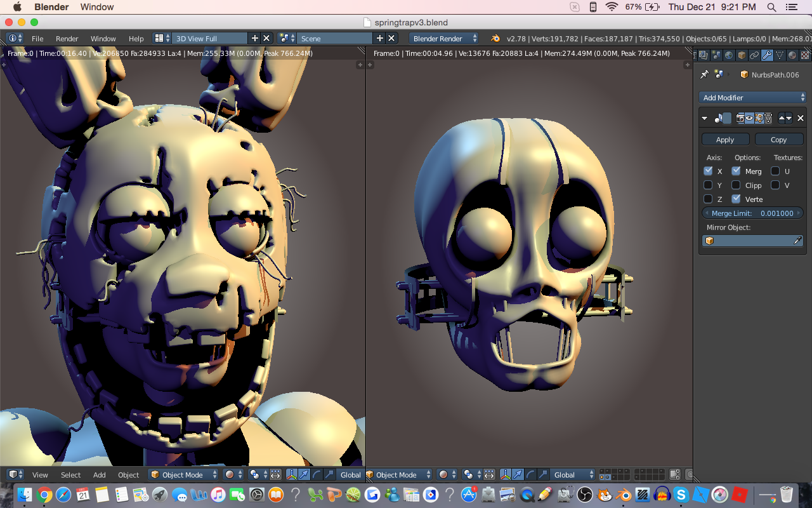The height and width of the screenshot is (508, 812).
Task: Toggle modifier edit mode display icon
Action: click(759, 118)
